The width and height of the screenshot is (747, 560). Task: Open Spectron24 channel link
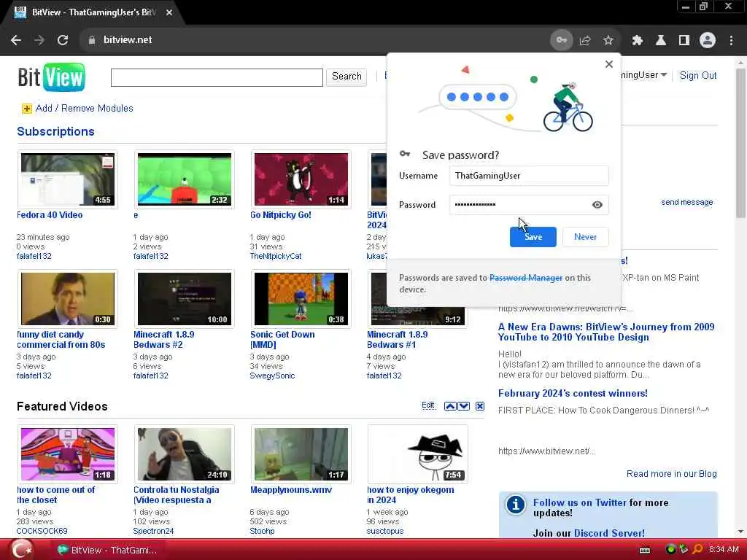coord(153,531)
